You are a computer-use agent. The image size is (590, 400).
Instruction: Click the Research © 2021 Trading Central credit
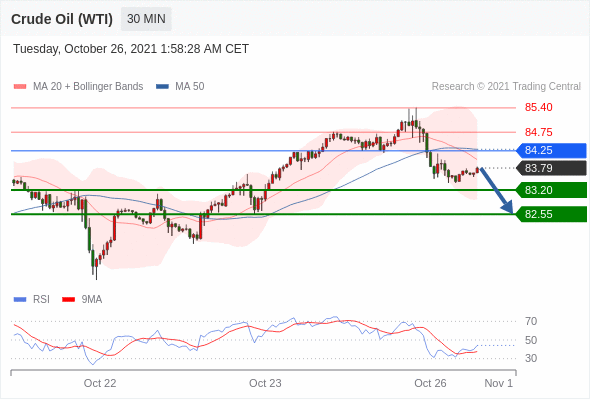click(506, 87)
